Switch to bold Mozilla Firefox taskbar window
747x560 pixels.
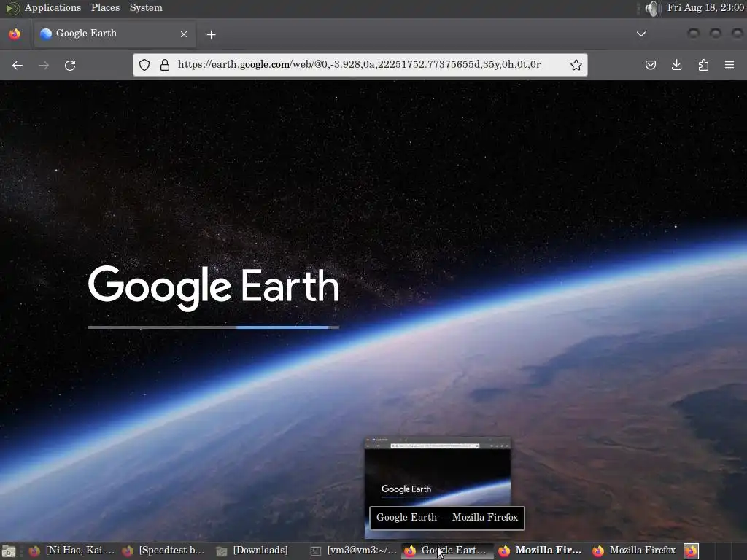point(541,551)
